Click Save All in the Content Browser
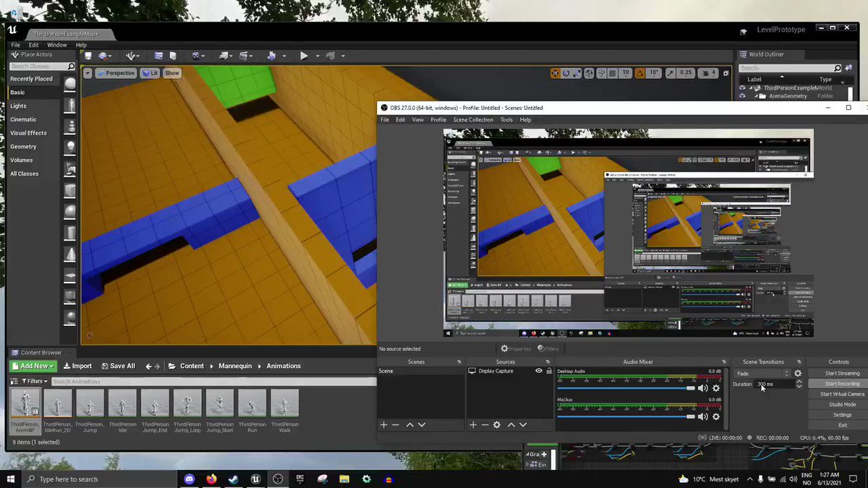 (118, 366)
